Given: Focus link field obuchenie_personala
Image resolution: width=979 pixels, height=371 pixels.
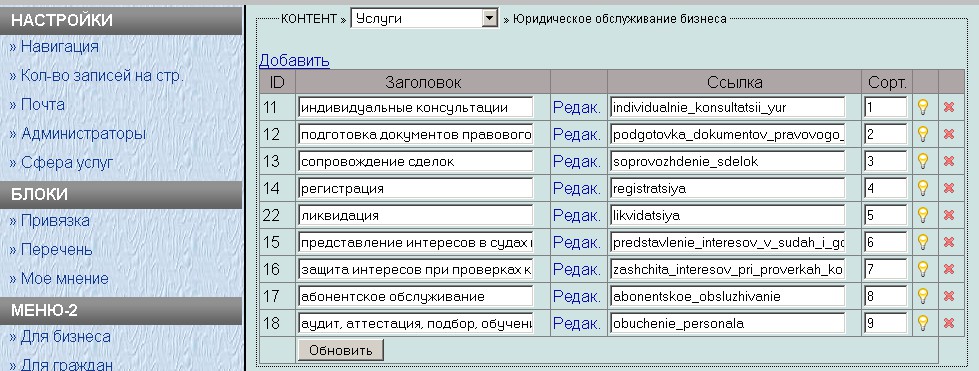Looking at the screenshot, I should click(x=727, y=323).
